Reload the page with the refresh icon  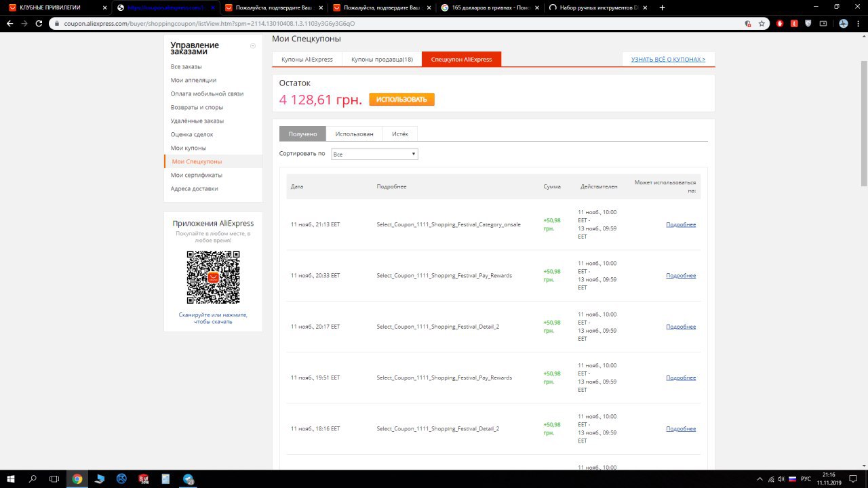[40, 23]
